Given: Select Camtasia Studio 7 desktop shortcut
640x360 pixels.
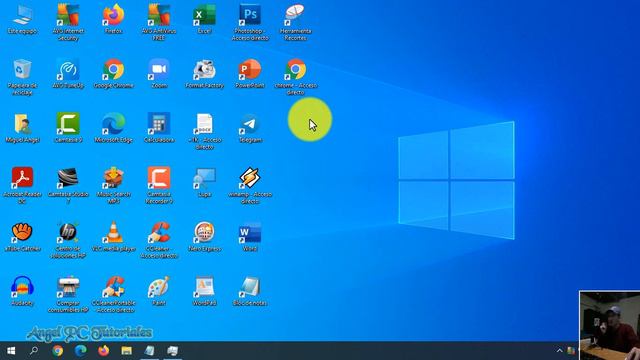Looking at the screenshot, I should pos(68,185).
